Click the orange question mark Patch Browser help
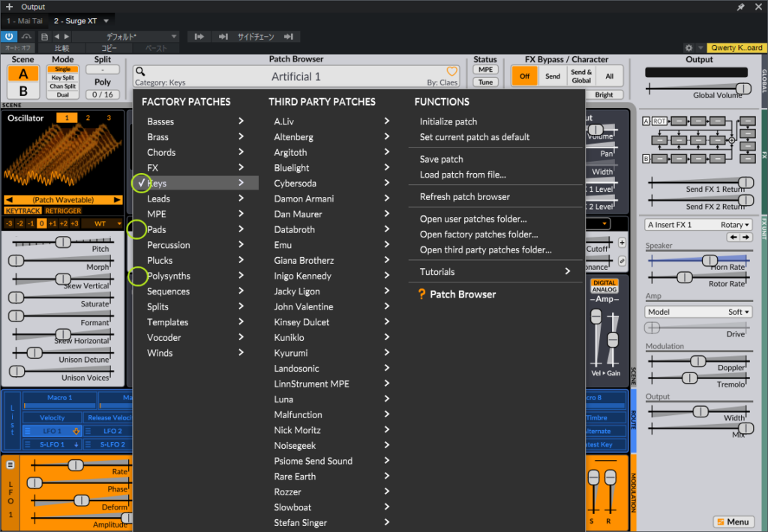The width and height of the screenshot is (768, 532). [421, 294]
